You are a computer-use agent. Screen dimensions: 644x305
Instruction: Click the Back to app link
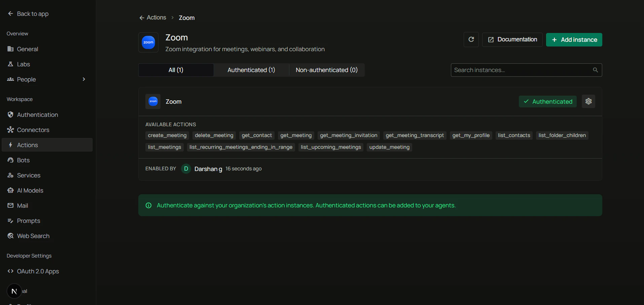[33, 14]
